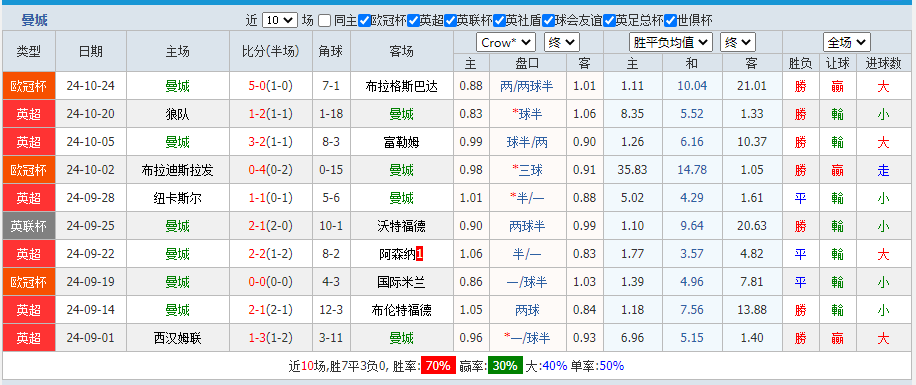Viewport: 916px width, 385px height.
Task: Click the 角球 column header
Action: pos(331,51)
